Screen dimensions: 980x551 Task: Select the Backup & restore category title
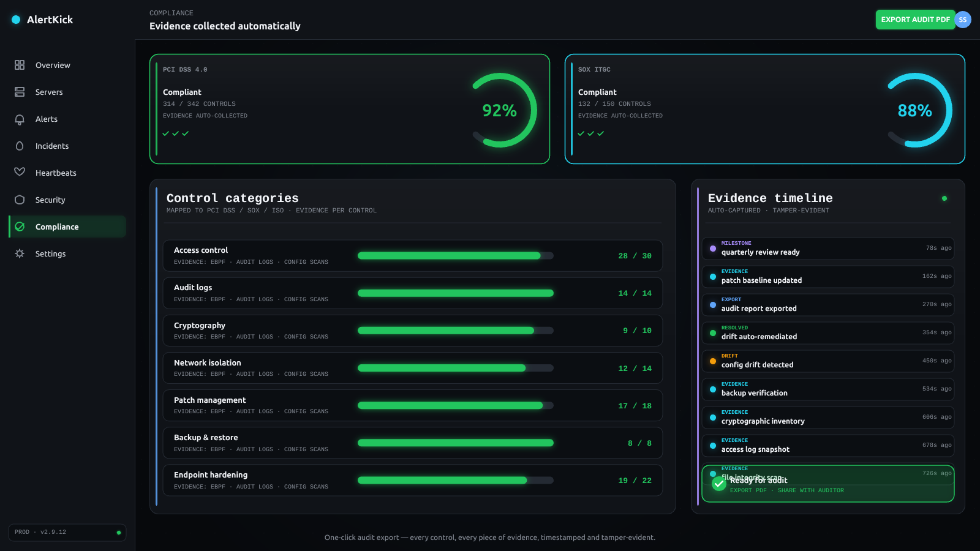coord(206,438)
